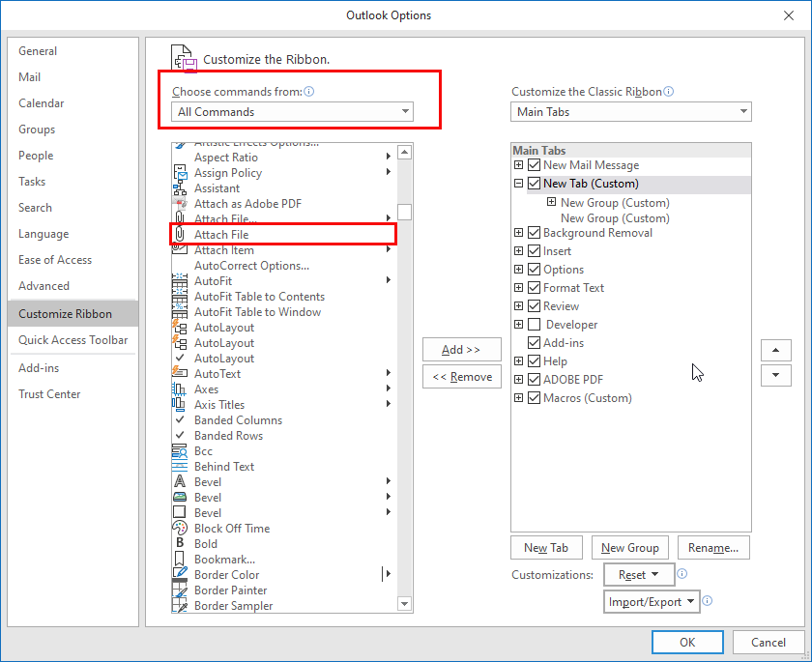The image size is (812, 662).
Task: Expand the first New Group (Custom) node
Action: pyautogui.click(x=552, y=202)
